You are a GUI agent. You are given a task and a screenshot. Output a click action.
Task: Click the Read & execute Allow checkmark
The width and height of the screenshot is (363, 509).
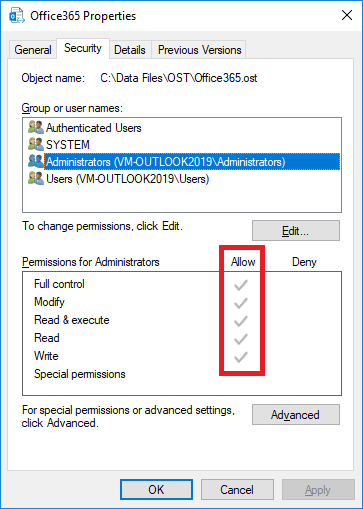(x=240, y=321)
